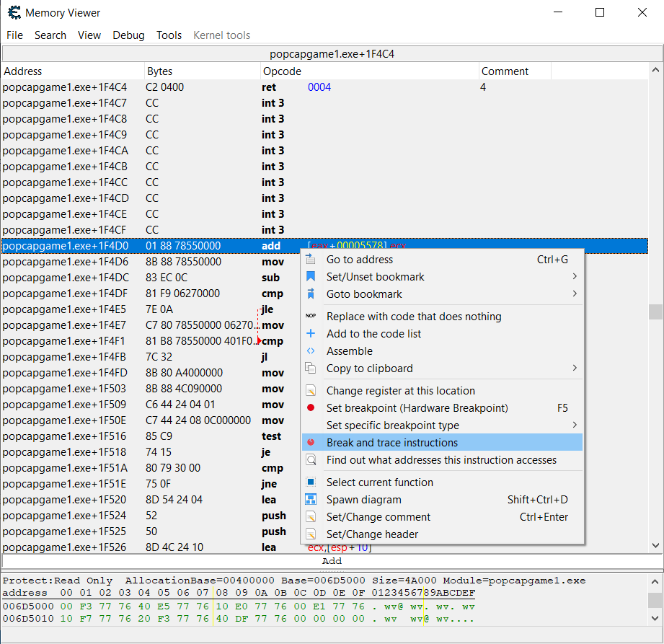Click the Bytes column header

(x=202, y=71)
